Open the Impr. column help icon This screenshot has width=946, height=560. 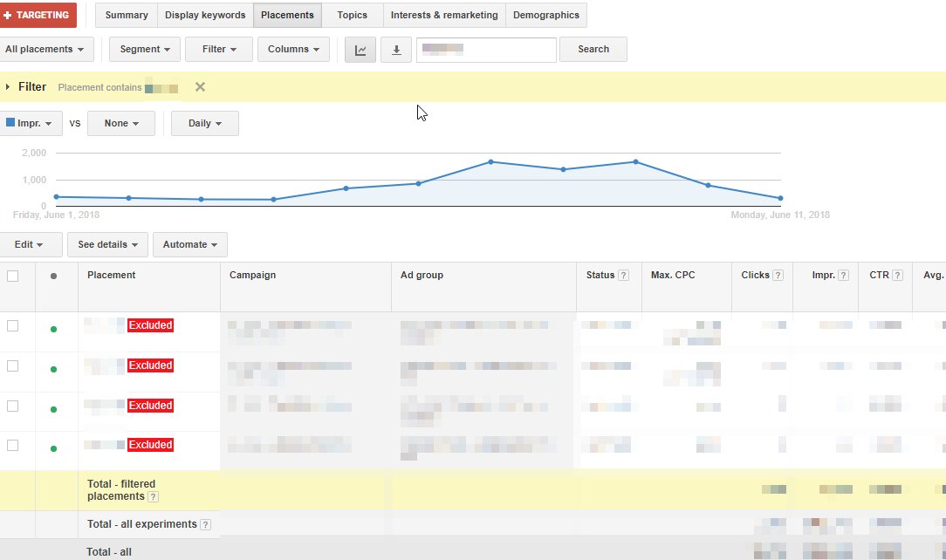tap(843, 276)
